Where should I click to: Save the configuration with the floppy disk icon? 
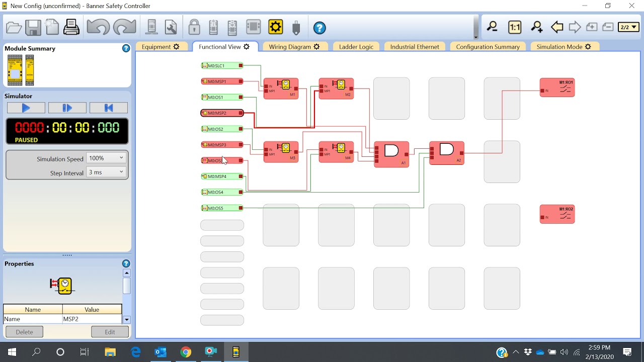(33, 27)
